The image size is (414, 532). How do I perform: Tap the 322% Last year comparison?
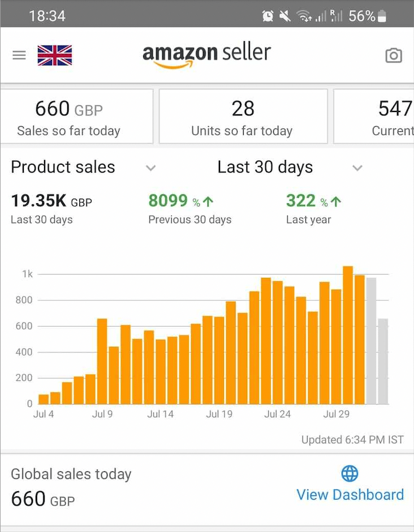point(314,208)
